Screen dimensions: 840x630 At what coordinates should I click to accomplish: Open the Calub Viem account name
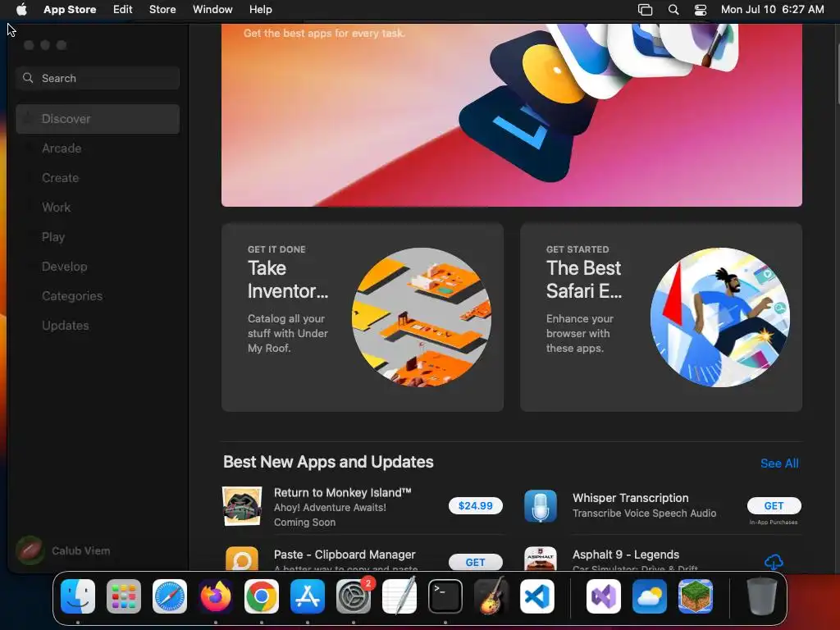81,550
